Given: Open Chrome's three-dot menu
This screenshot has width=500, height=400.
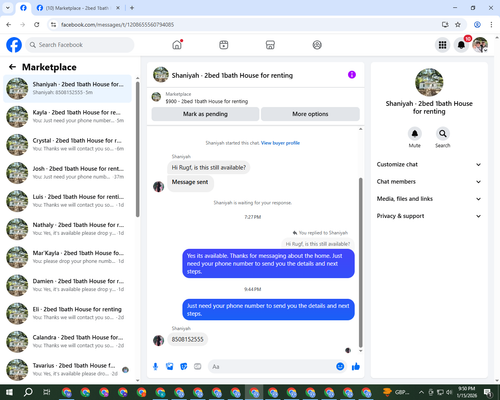Looking at the screenshot, I should coord(491,25).
